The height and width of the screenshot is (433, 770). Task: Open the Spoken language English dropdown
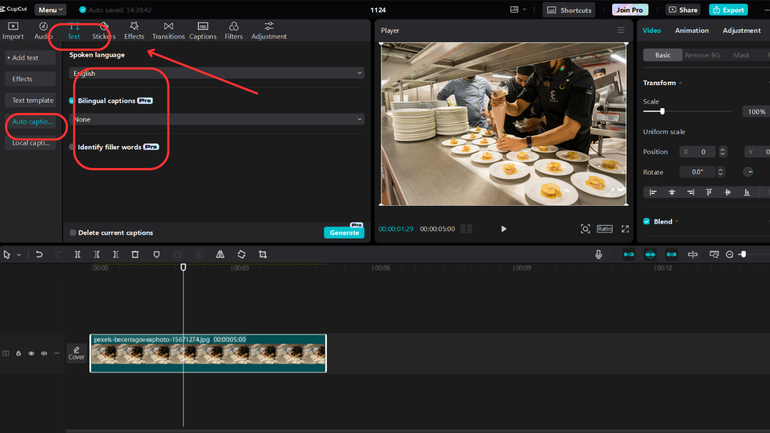pyautogui.click(x=216, y=73)
